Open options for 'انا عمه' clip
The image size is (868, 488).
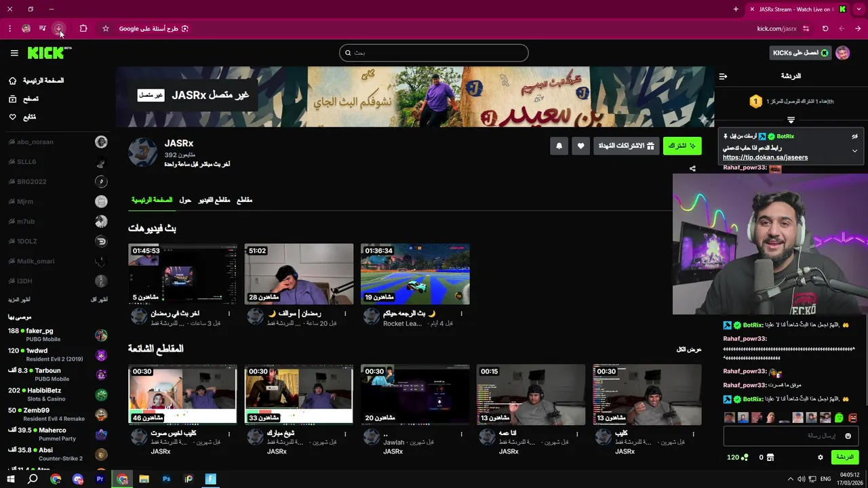coord(578,433)
